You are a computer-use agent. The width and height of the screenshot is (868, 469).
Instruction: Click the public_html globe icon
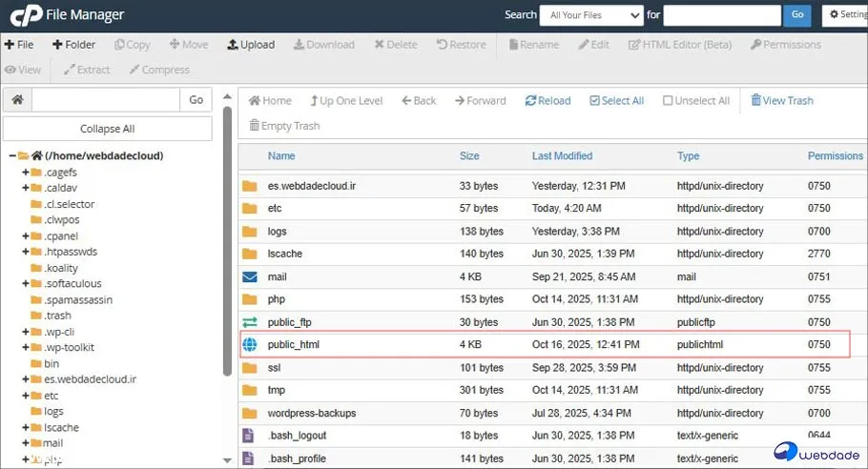[x=250, y=345]
